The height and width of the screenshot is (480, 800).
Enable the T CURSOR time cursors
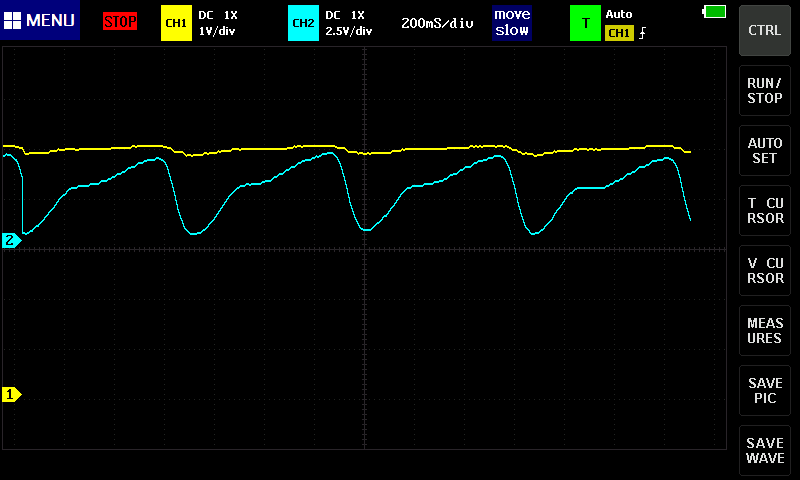(765, 211)
